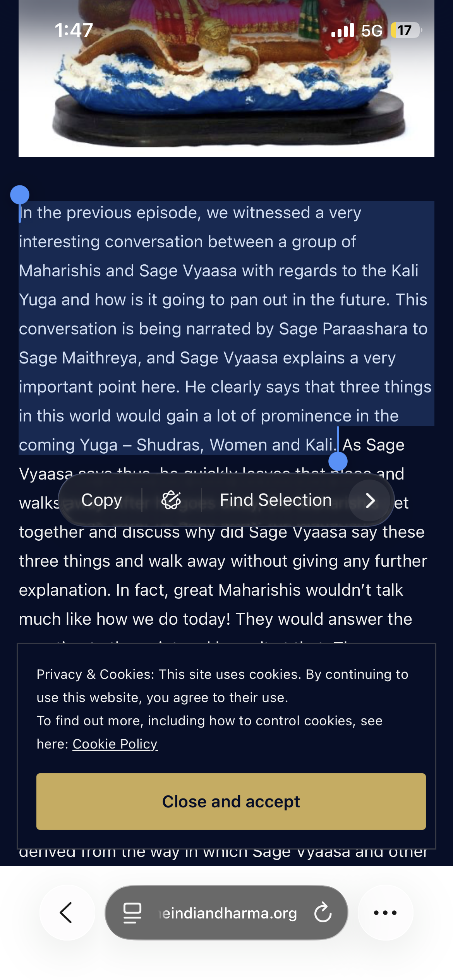Tap the top text selection handle
The height and width of the screenshot is (980, 453).
20,195
